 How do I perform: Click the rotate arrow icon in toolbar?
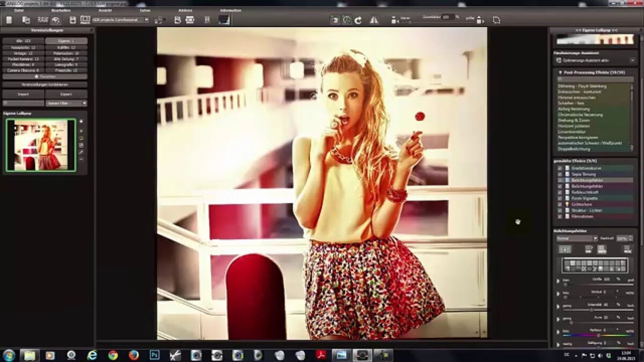358,20
